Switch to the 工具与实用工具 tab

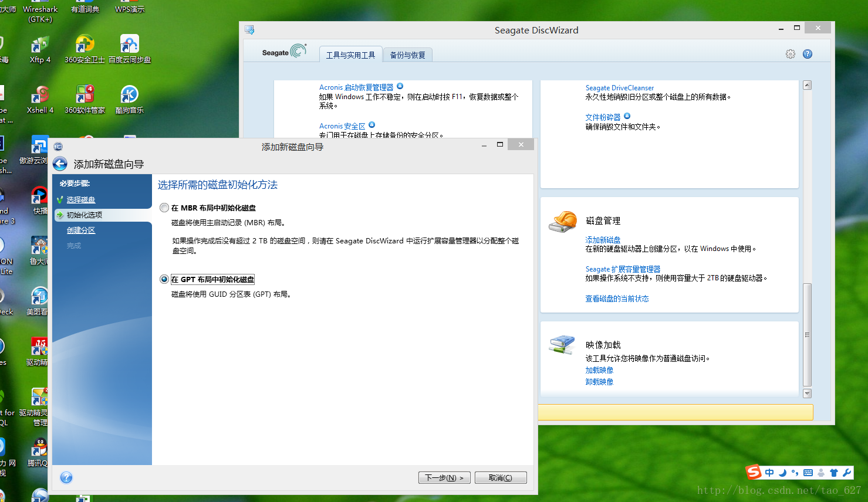[x=350, y=55]
